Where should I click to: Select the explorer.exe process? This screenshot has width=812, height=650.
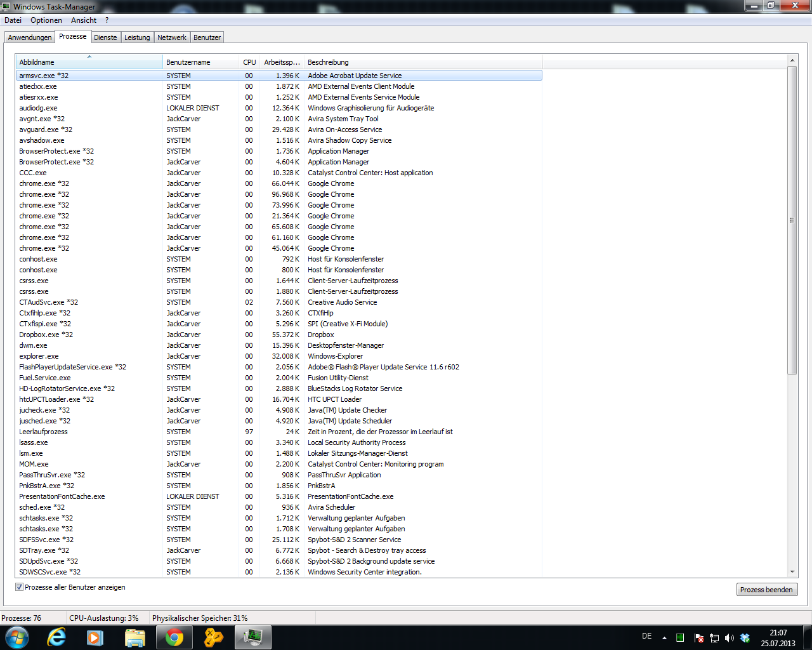coord(279,356)
